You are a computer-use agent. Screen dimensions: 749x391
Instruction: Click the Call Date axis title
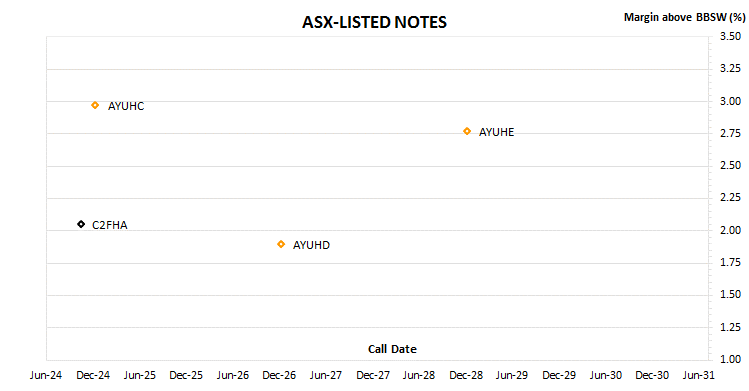point(392,349)
